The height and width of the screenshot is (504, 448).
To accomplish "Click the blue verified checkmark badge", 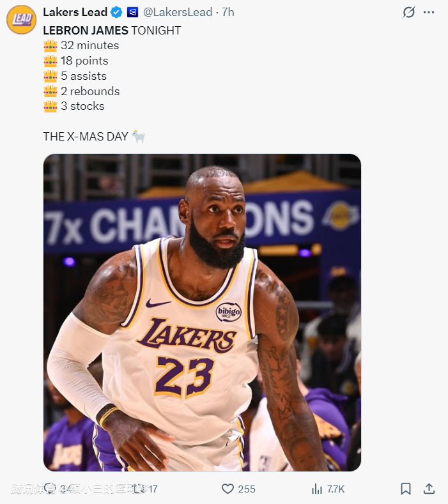I will tap(116, 12).
